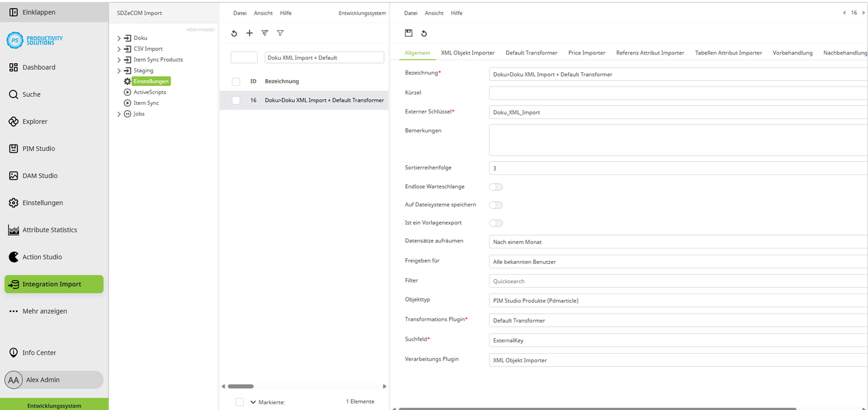Refresh the list panel

pyautogui.click(x=234, y=33)
